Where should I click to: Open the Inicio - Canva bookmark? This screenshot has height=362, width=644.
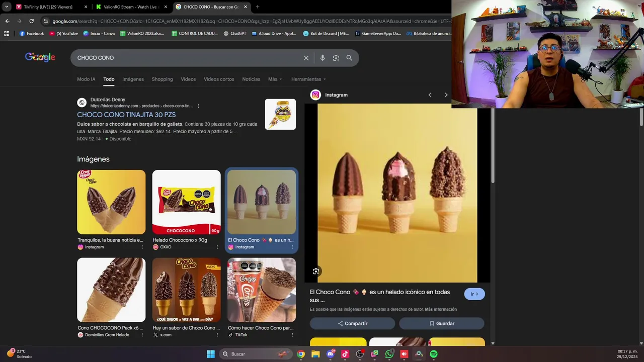click(99, 34)
